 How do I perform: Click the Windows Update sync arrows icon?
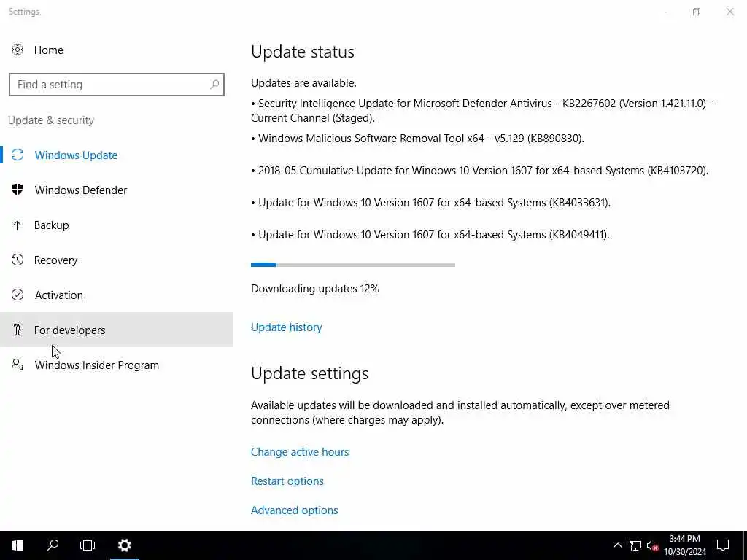click(x=18, y=155)
